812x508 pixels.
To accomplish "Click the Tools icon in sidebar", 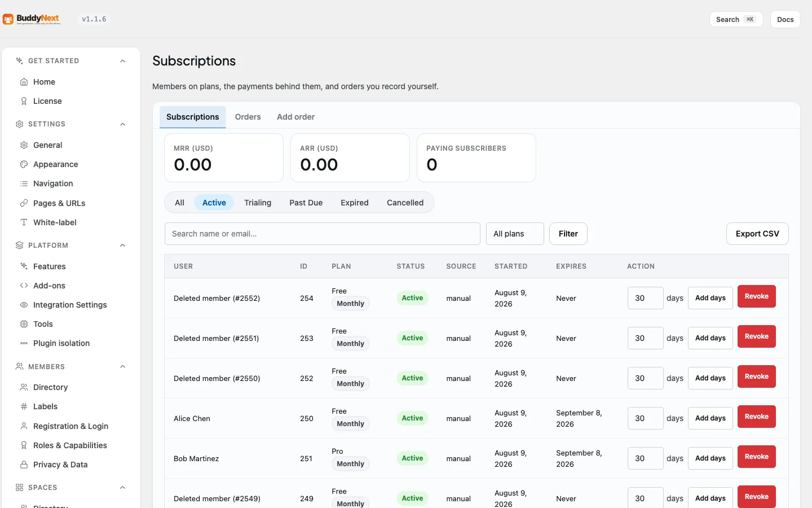I will point(24,324).
